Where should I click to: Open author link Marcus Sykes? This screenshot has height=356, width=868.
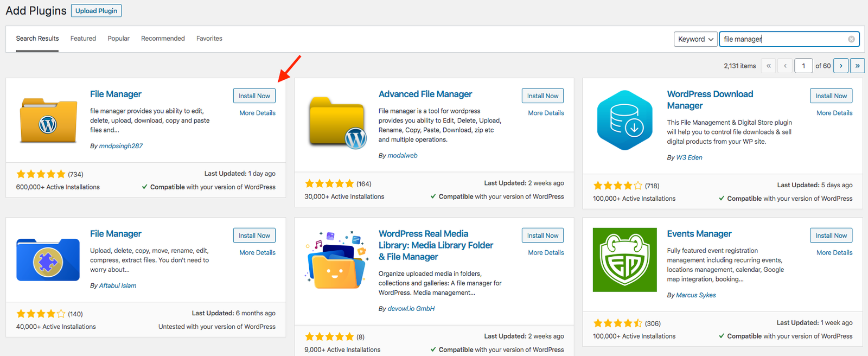point(696,295)
